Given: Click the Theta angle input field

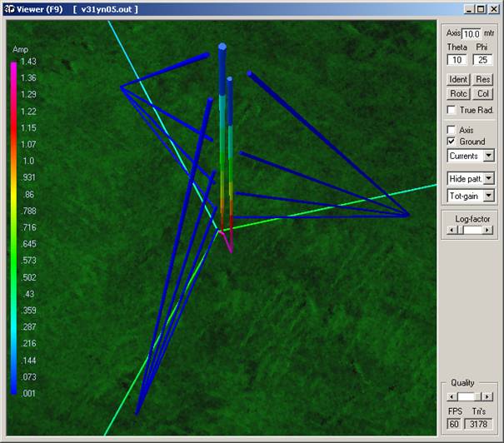Looking at the screenshot, I should (456, 60).
